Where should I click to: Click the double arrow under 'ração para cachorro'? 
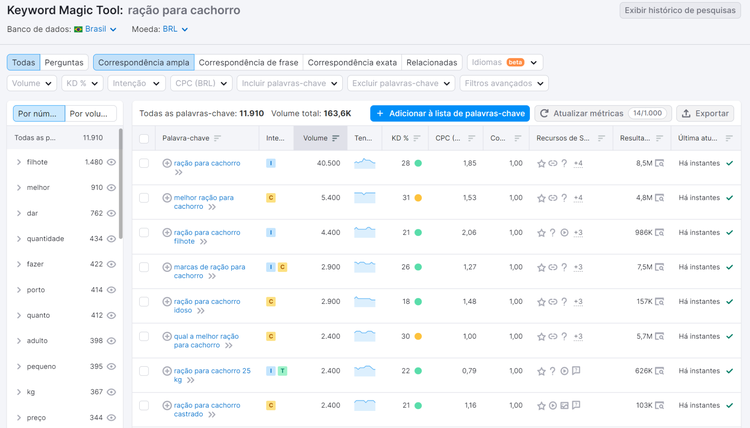coord(178,173)
